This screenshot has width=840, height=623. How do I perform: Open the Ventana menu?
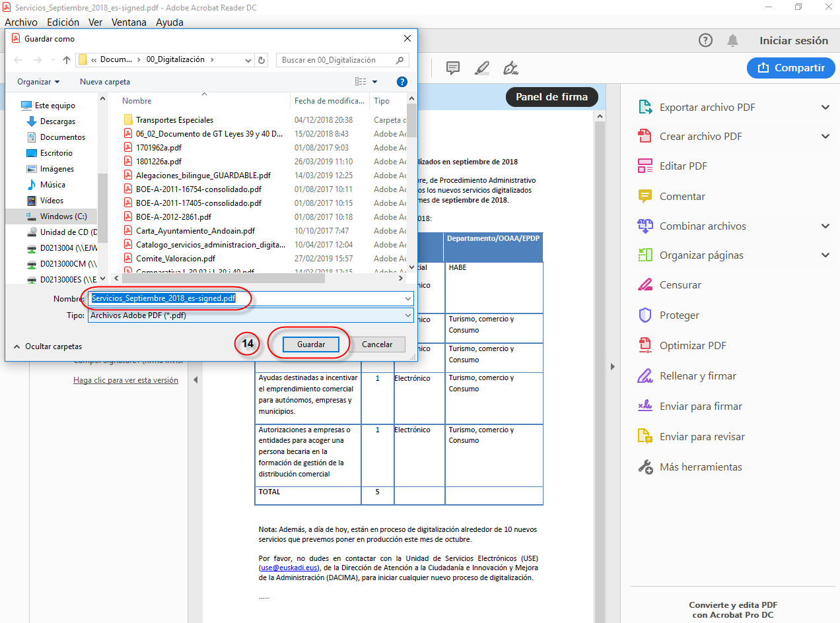point(129,22)
